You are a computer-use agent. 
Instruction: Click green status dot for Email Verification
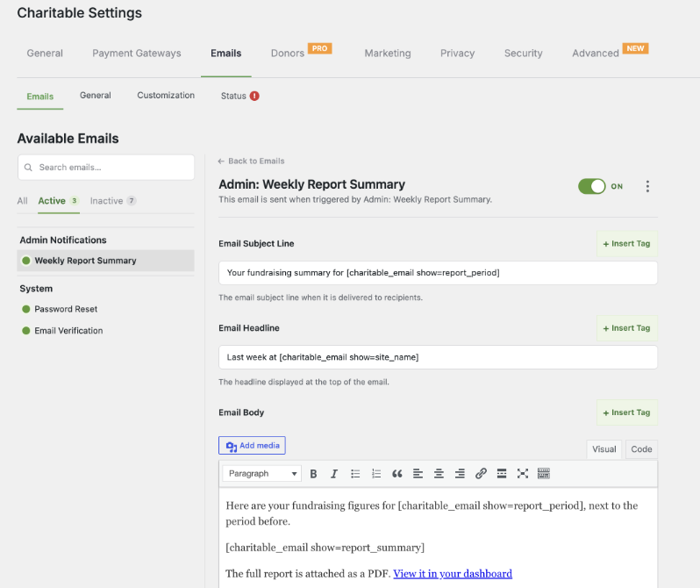click(26, 331)
